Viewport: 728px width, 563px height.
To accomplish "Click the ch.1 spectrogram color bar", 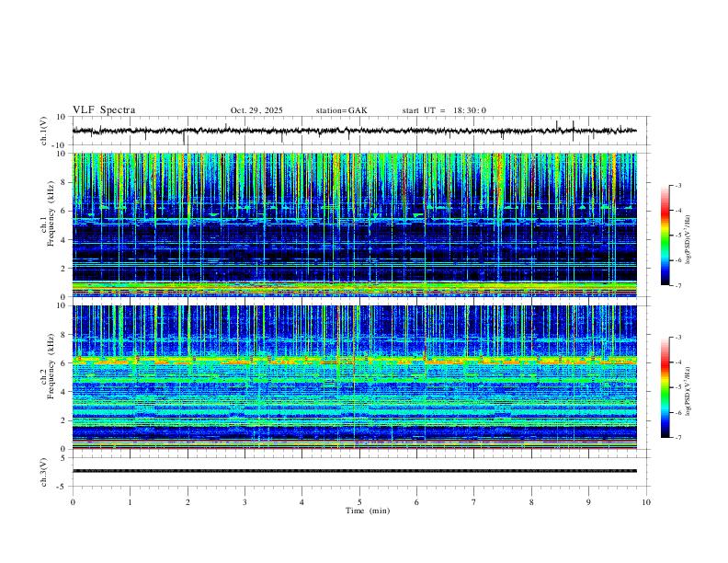I will [665, 236].
